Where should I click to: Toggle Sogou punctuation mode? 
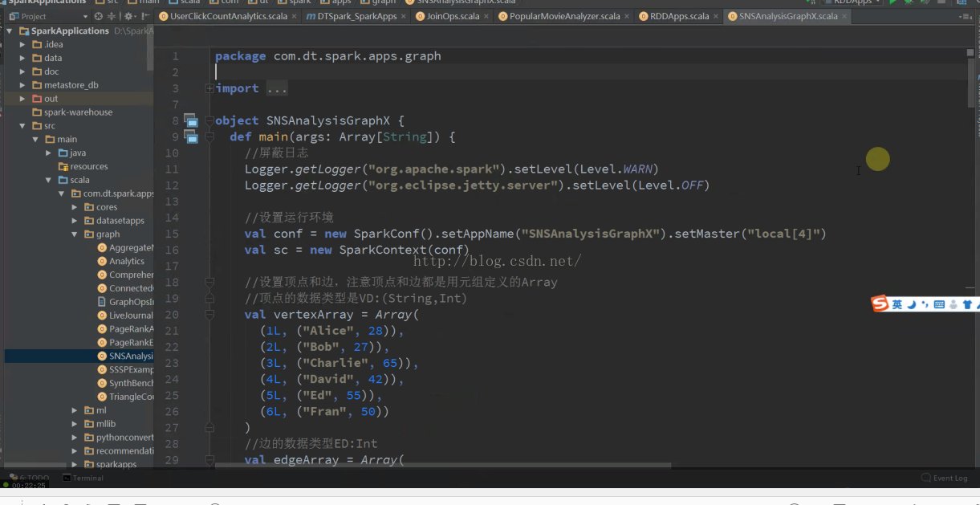pyautogui.click(x=925, y=304)
